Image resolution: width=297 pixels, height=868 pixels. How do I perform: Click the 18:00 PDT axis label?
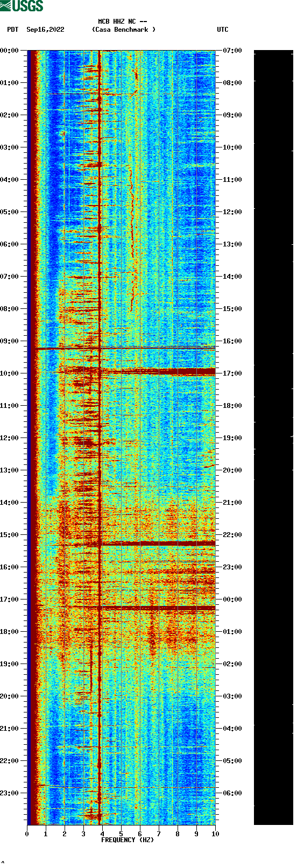pos(9,632)
